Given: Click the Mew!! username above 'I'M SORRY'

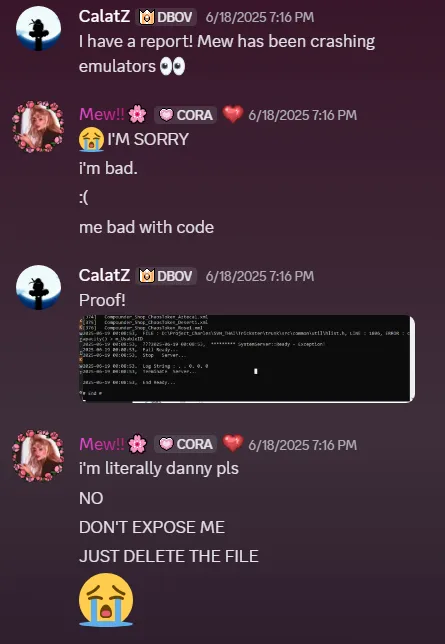Looking at the screenshot, I should click(x=101, y=115).
